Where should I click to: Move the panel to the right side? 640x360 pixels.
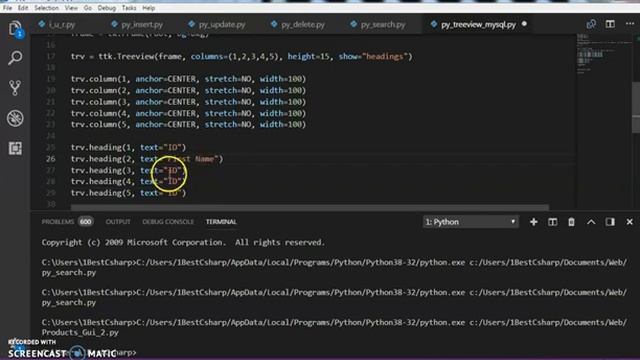tap(610, 222)
